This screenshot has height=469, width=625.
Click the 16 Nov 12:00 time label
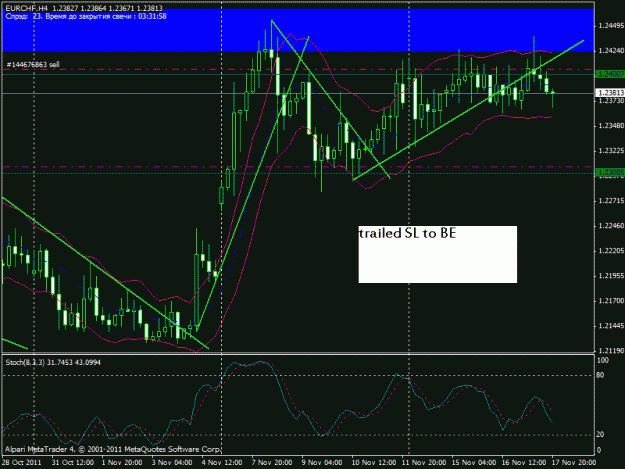[x=524, y=463]
